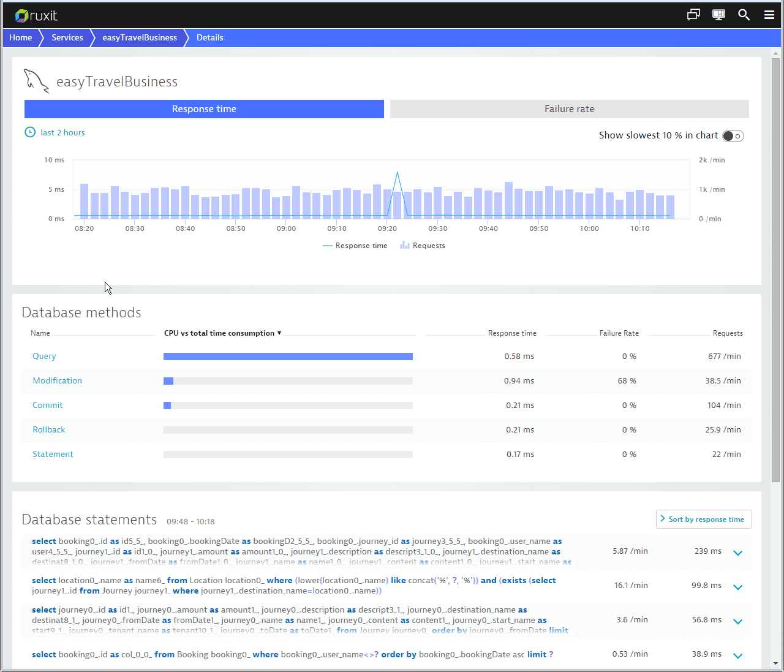Click the scrollbar up arrow

click(x=775, y=53)
